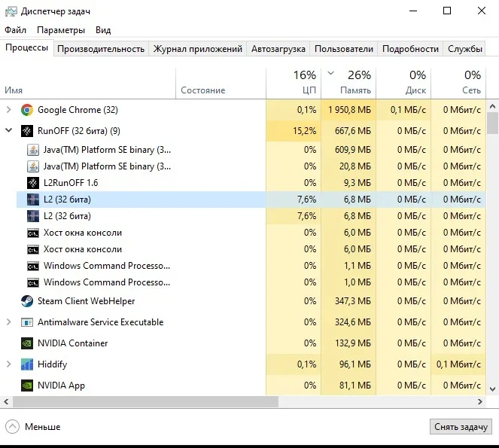Image resolution: width=499 pixels, height=448 pixels.
Task: Expand the Antimalware Service Executable group
Action: pos(9,322)
